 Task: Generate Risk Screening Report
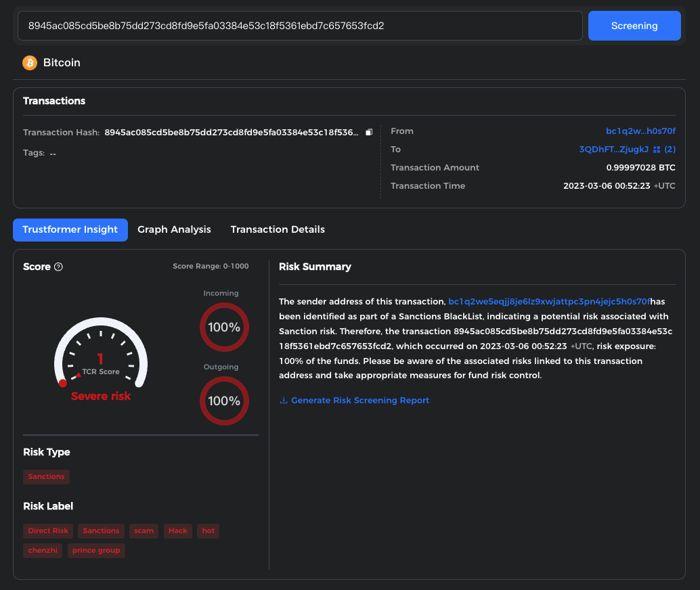point(359,401)
